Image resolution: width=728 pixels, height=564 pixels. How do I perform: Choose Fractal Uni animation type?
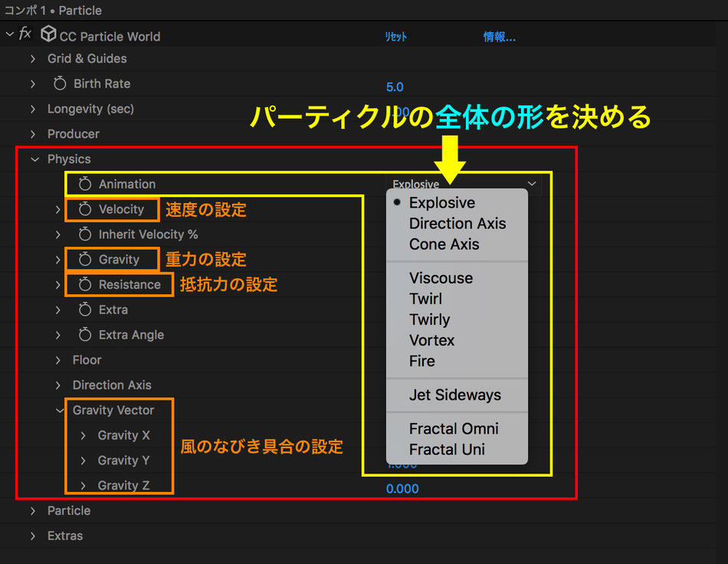(457, 449)
